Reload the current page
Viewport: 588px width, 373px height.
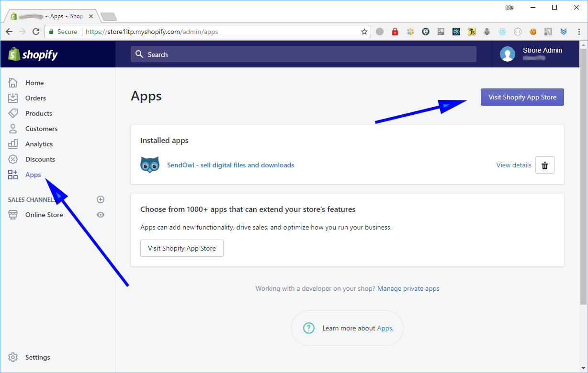[x=36, y=32]
